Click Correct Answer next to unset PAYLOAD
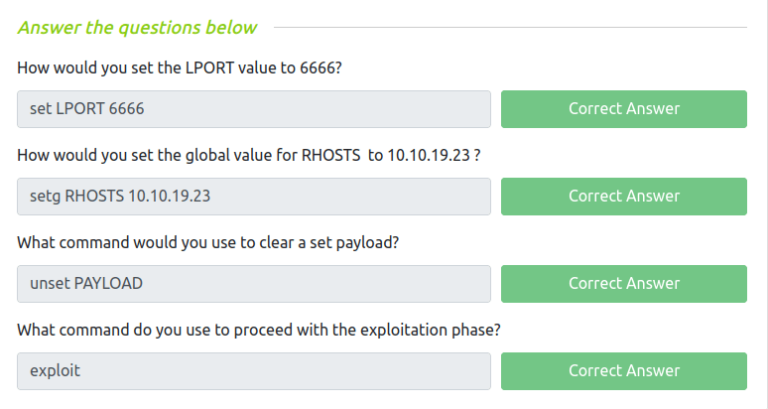The image size is (768, 409). 623,284
